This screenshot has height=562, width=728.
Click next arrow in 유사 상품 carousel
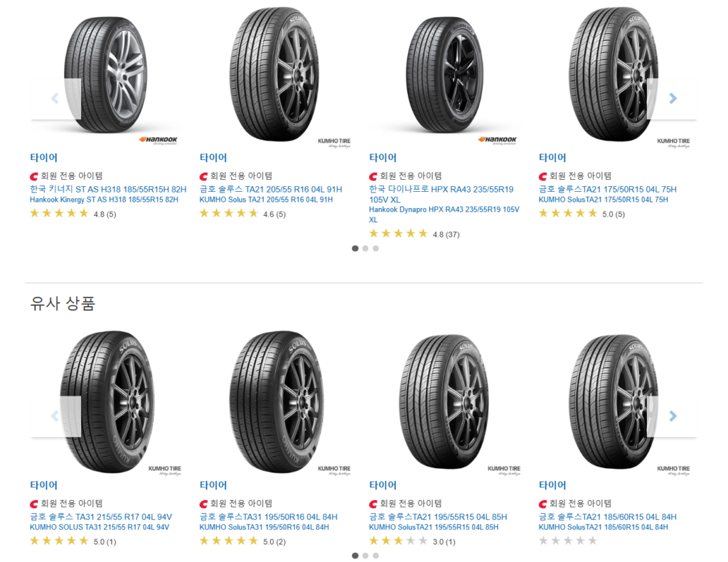point(673,416)
